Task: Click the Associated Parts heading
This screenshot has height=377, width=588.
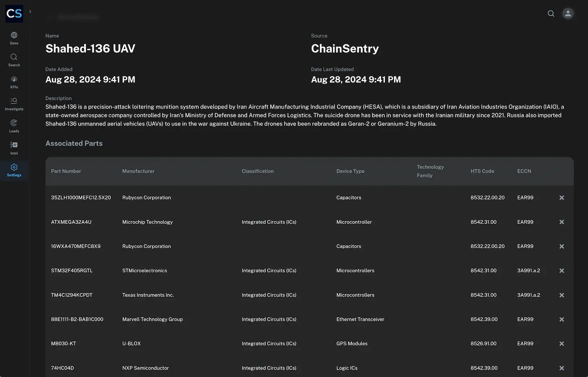Action: [x=74, y=143]
